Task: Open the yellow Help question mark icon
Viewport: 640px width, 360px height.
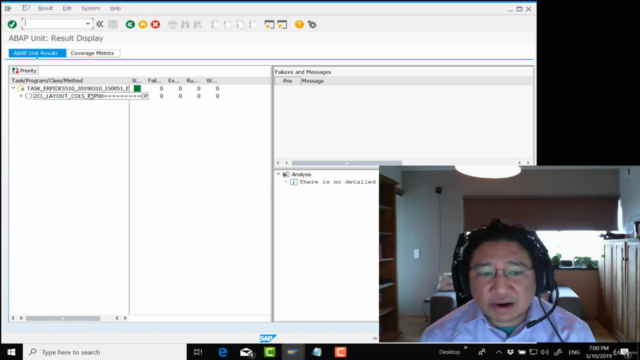Action: (299, 24)
